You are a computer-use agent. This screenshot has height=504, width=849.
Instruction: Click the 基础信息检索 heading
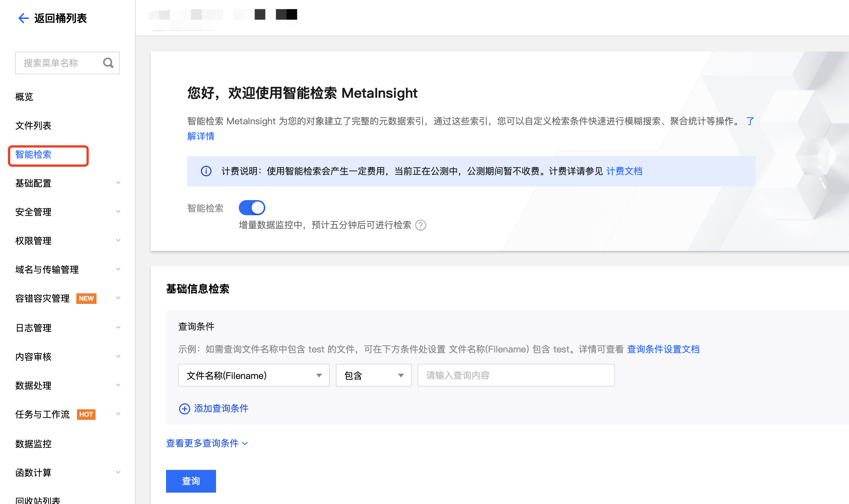(198, 289)
